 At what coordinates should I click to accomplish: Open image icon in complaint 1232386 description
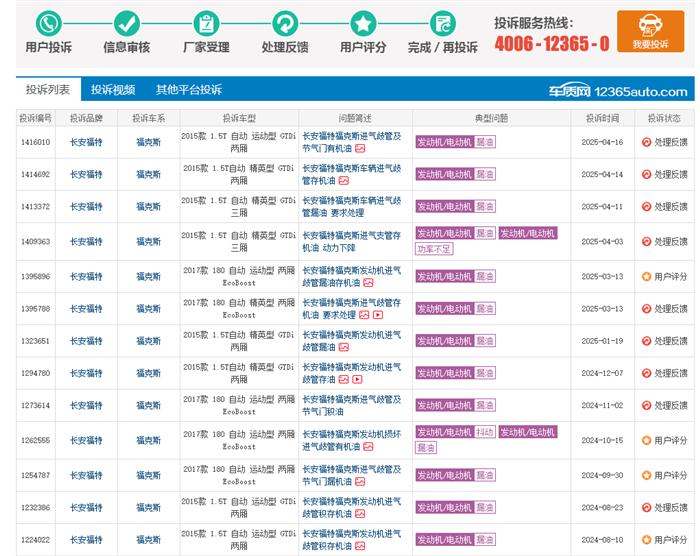(x=360, y=514)
